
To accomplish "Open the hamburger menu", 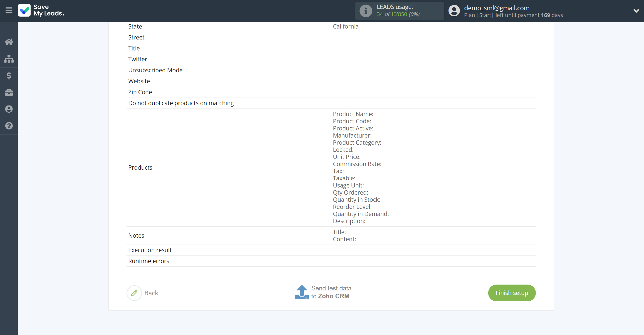I will [9, 10].
